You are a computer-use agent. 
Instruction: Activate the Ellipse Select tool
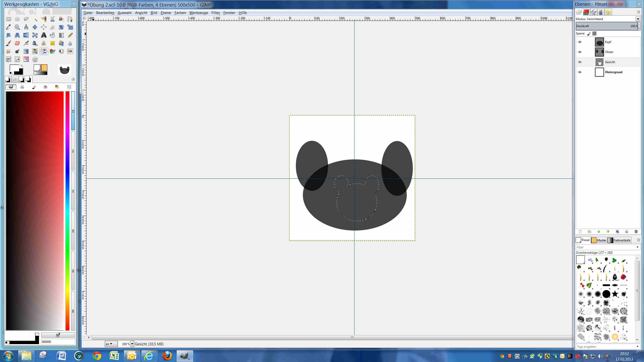(x=17, y=19)
